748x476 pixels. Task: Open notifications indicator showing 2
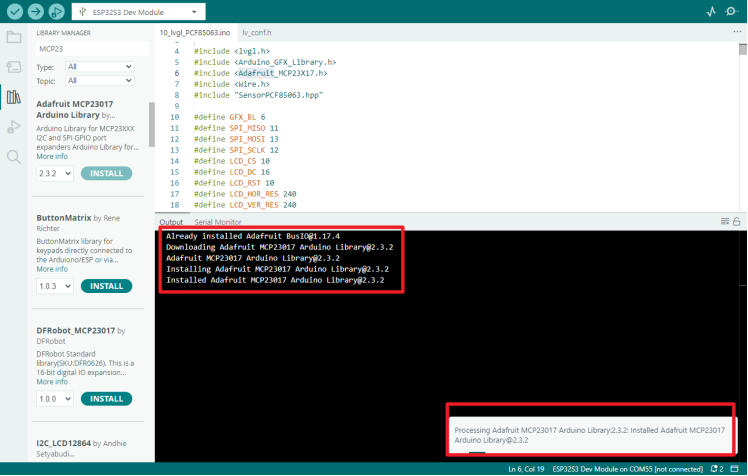tap(716, 468)
